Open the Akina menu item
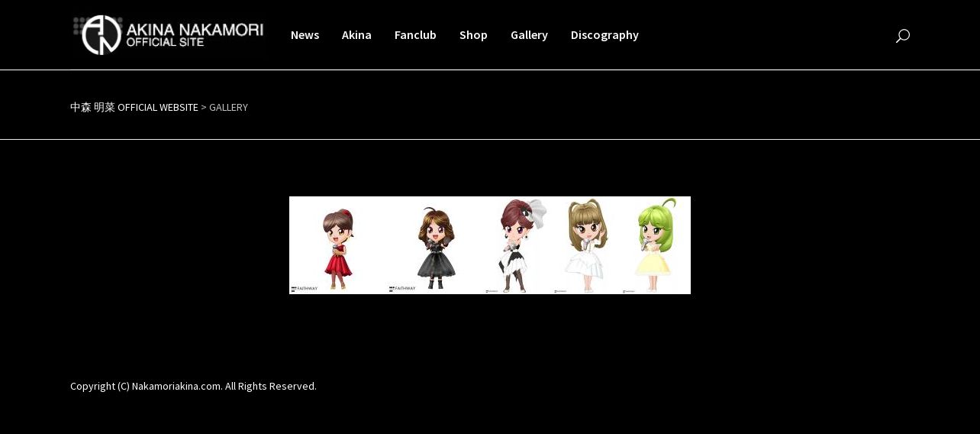The image size is (980, 434). (x=356, y=34)
